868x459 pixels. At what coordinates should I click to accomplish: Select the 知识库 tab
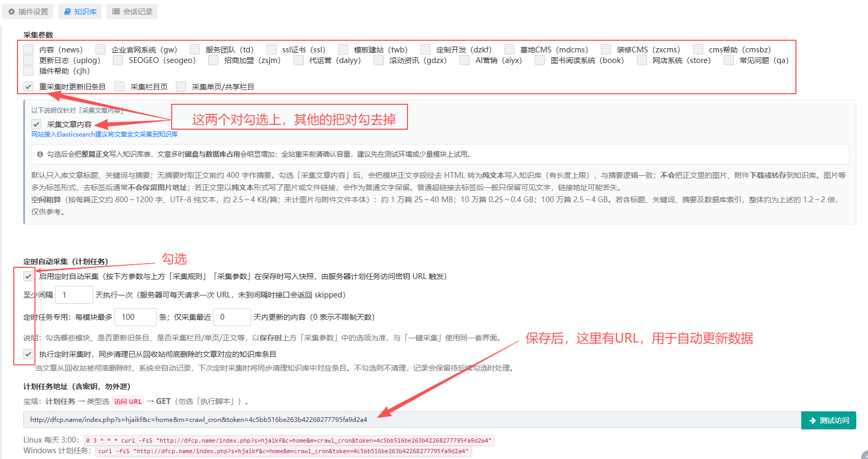point(80,12)
